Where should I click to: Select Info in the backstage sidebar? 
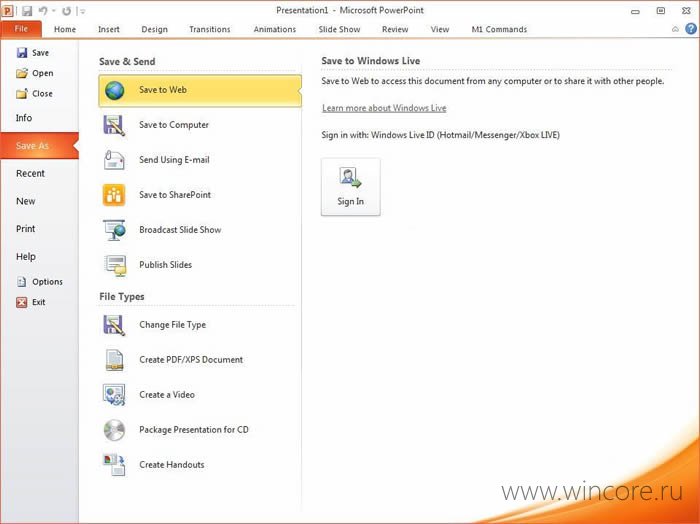coord(24,118)
